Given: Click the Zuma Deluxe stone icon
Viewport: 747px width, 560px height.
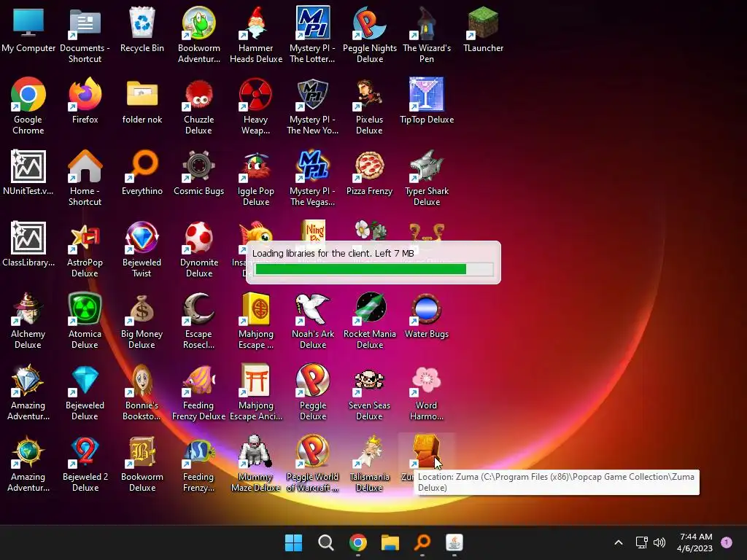Looking at the screenshot, I should 425,451.
